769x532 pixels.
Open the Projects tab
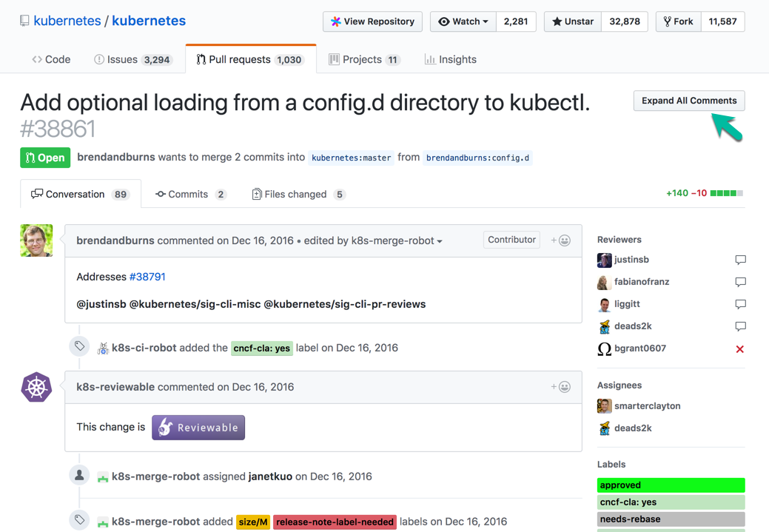click(x=364, y=59)
